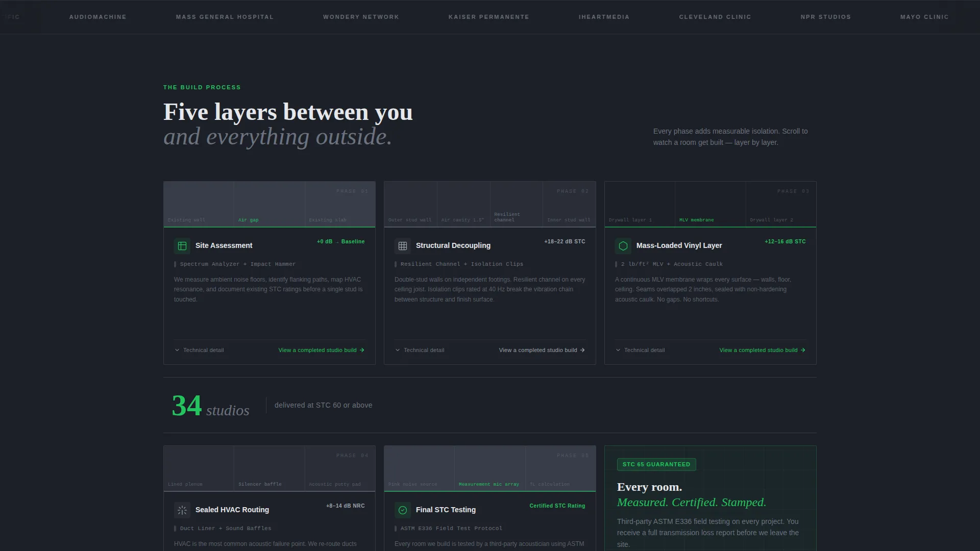
Task: Click the Air gap layer segment in Phase 01
Action: [x=269, y=204]
